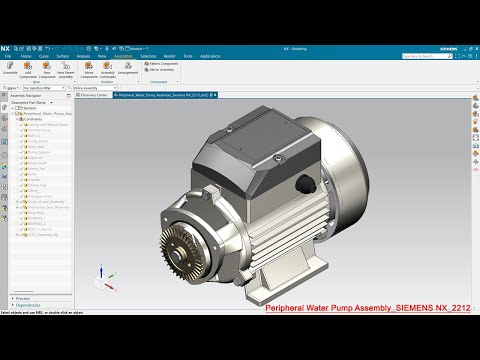
Task: Switch to the Render ribbon tab
Action: tap(170, 56)
